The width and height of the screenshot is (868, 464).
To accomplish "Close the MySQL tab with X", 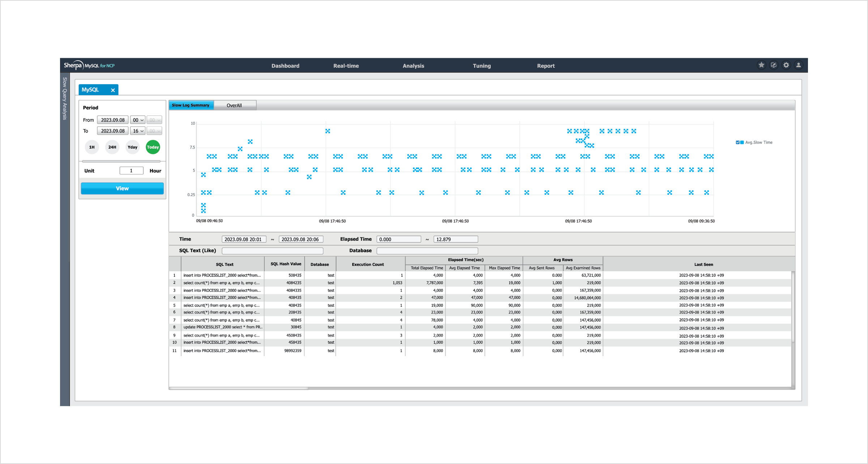I will [x=113, y=90].
